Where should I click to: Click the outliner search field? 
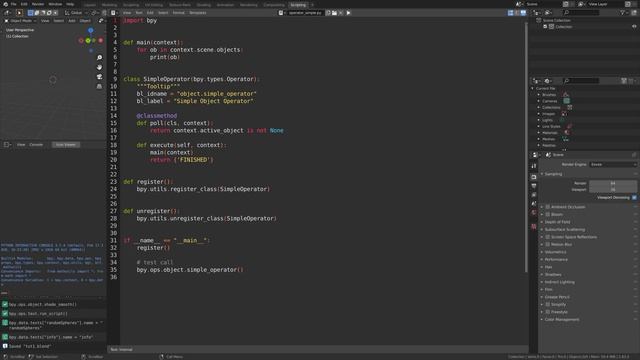[x=581, y=13]
